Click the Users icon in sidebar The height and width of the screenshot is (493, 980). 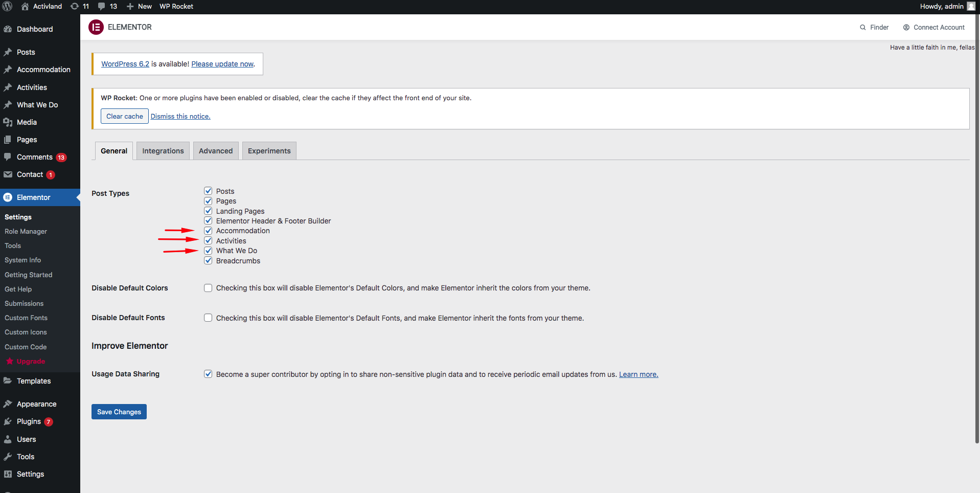coord(8,439)
